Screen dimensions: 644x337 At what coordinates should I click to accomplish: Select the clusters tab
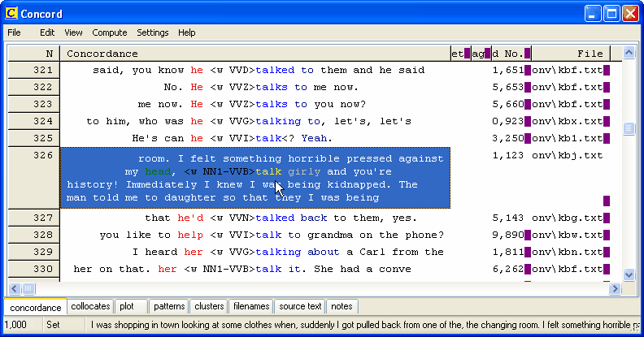209,306
